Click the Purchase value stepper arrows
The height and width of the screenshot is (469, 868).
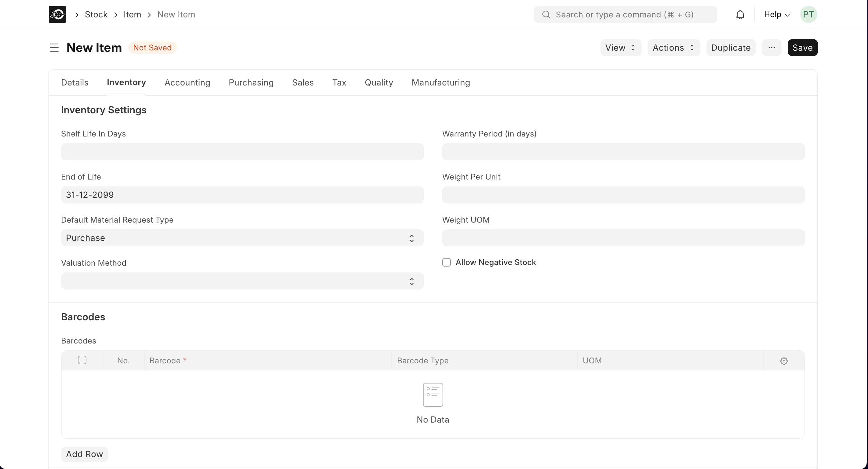pyautogui.click(x=411, y=238)
